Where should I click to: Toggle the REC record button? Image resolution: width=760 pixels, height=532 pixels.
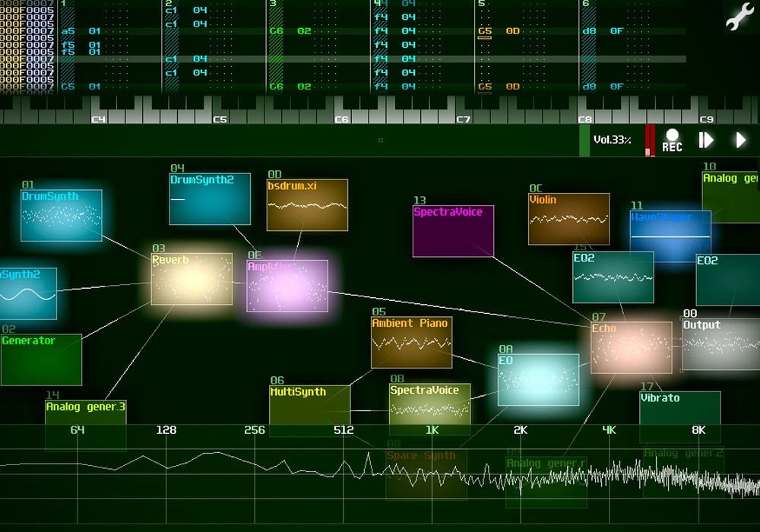coord(672,141)
